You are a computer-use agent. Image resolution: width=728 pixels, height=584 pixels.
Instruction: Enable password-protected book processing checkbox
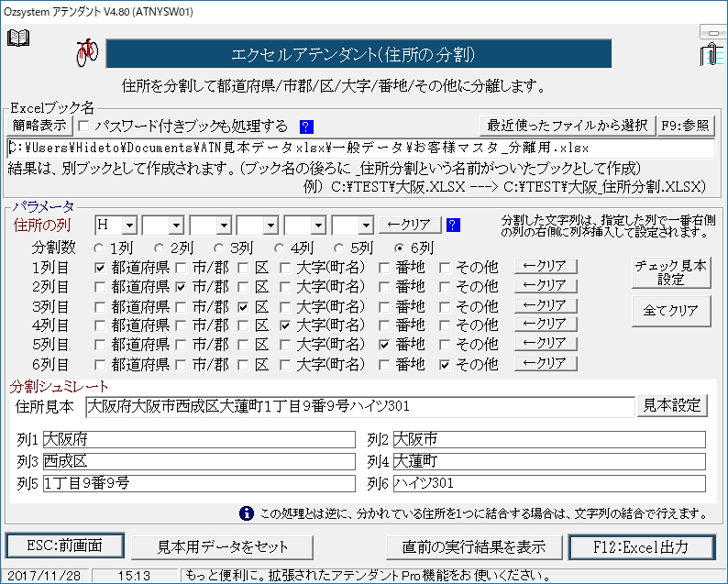tap(84, 127)
